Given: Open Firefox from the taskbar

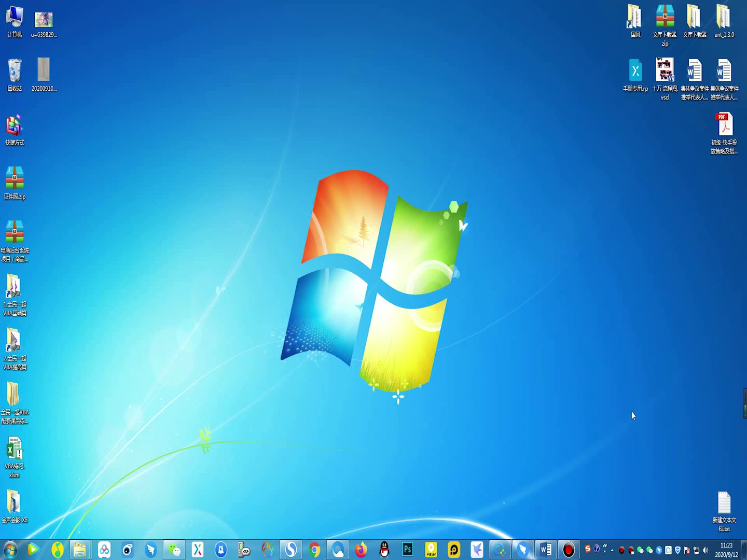Looking at the screenshot, I should click(361, 550).
